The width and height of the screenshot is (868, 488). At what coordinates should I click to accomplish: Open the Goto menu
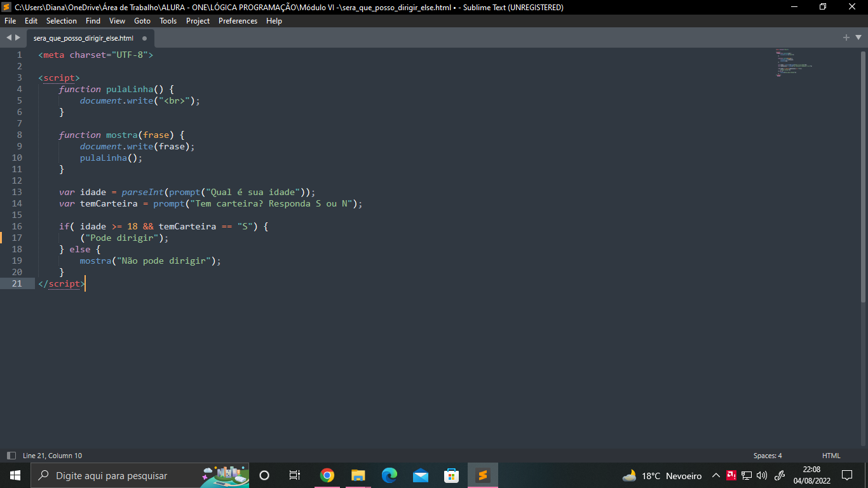[142, 21]
